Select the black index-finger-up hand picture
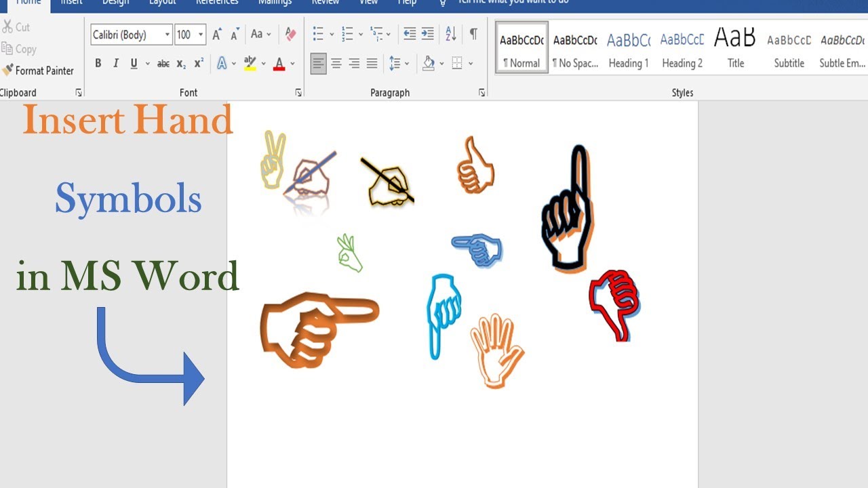Screen dimensions: 868x488 coord(568,208)
